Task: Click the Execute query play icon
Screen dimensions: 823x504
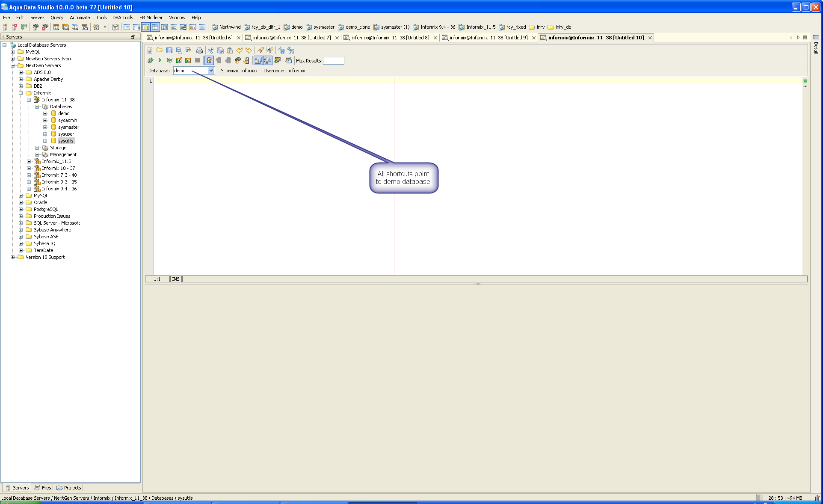Action: (160, 60)
